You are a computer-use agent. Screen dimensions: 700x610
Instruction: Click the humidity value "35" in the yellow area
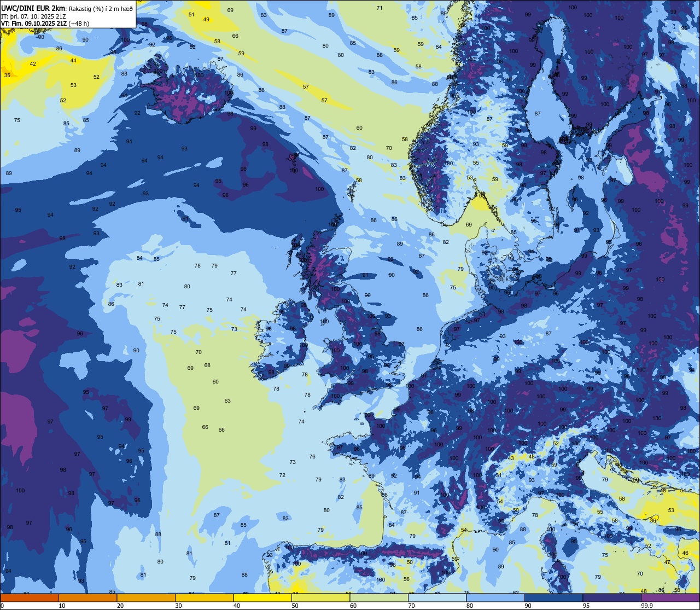coord(7,75)
